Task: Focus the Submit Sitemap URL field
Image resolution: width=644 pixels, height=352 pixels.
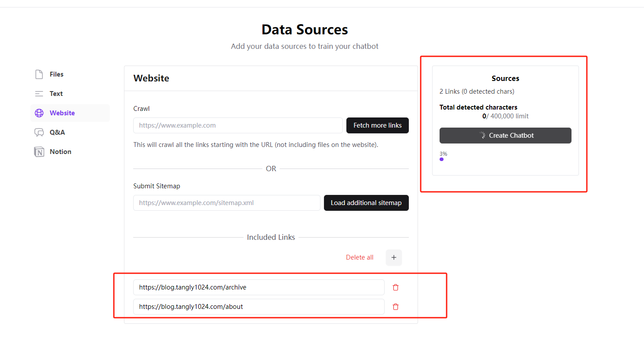Action: coord(227,203)
